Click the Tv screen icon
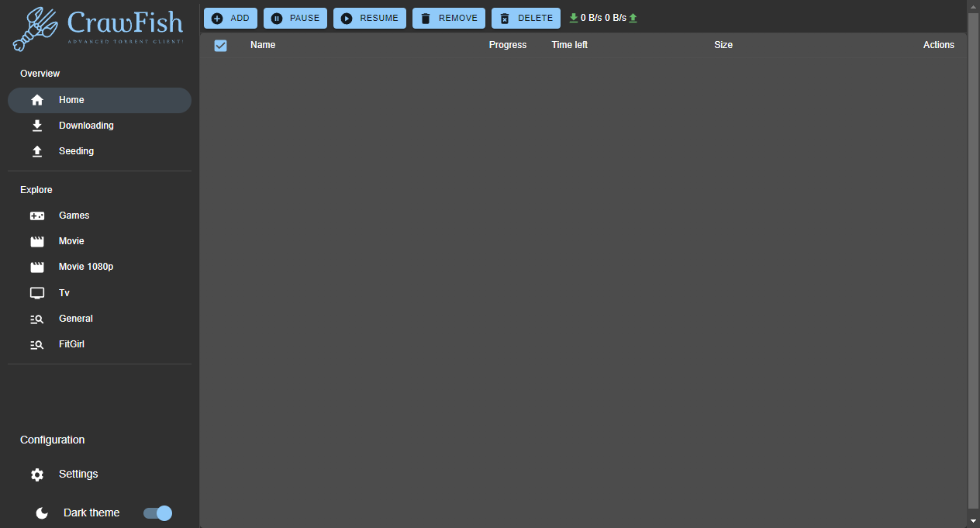Viewport: 980px width, 528px height. [x=37, y=293]
